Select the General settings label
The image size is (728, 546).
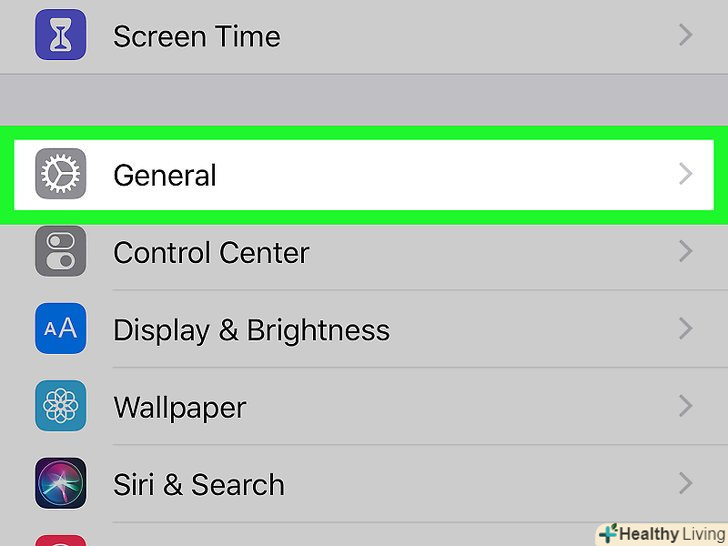(165, 175)
